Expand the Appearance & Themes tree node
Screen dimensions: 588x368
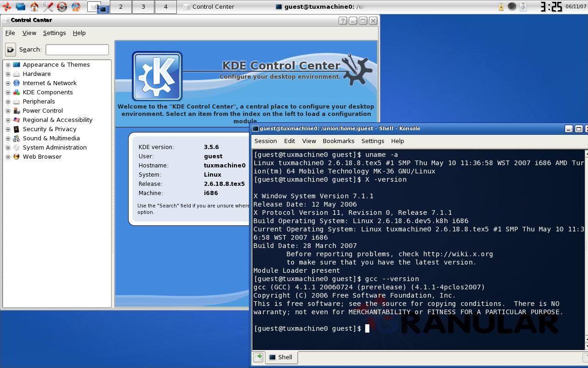click(8, 65)
